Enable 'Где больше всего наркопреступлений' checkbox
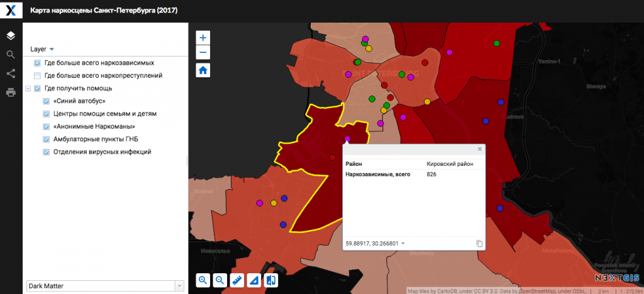Screen dimensions: 644x294 [37, 75]
